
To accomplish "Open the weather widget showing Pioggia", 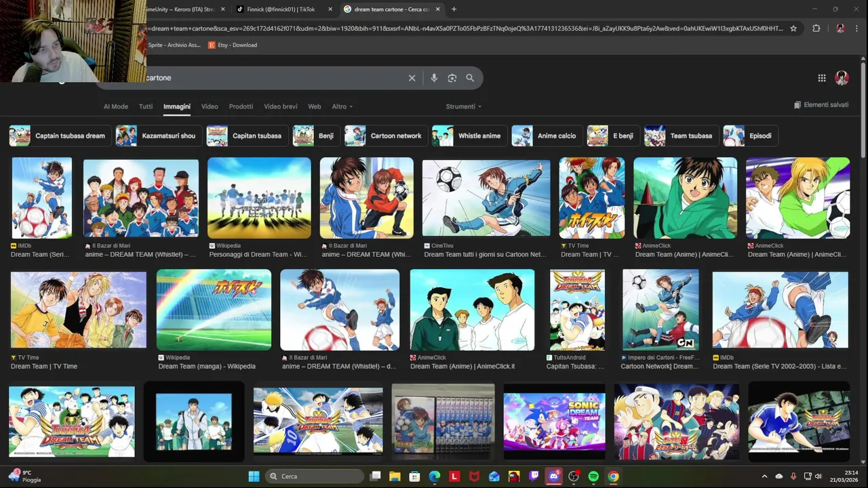I will point(24,476).
